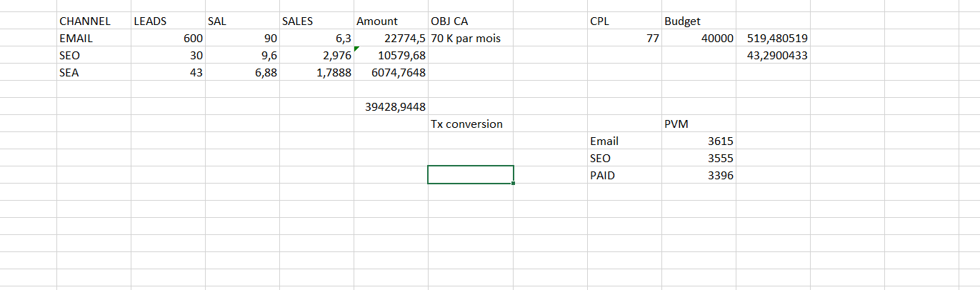Select the CHANNEL header cell
The image size is (980, 290).
(94, 21)
